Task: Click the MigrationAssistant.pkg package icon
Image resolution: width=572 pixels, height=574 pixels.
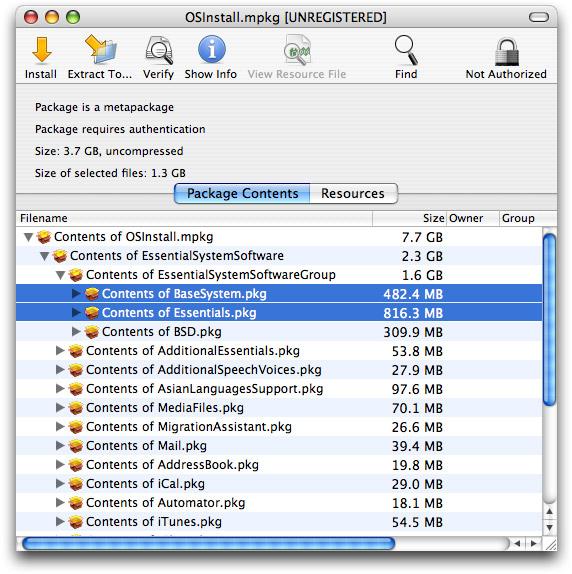Action: coord(76,427)
